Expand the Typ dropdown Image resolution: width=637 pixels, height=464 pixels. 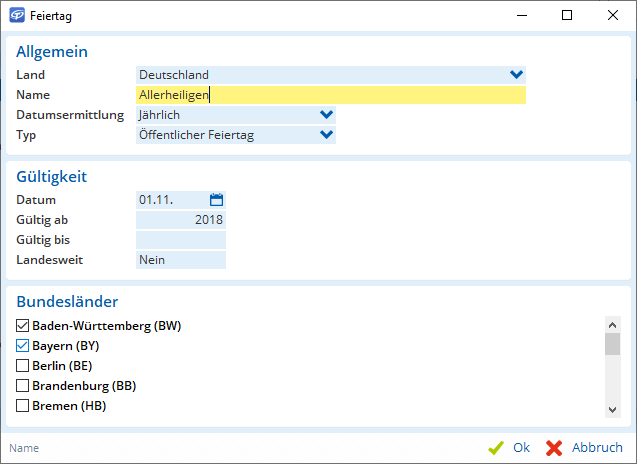[325, 135]
